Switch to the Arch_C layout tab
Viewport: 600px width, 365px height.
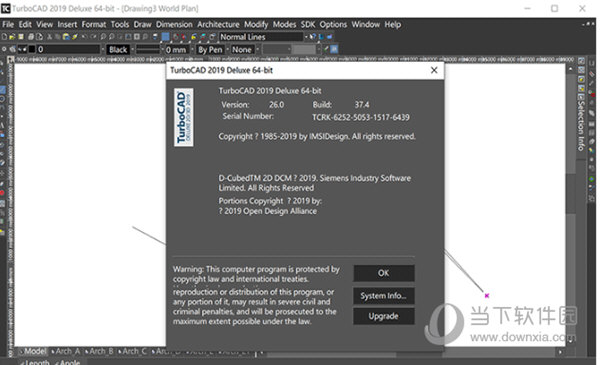133,351
